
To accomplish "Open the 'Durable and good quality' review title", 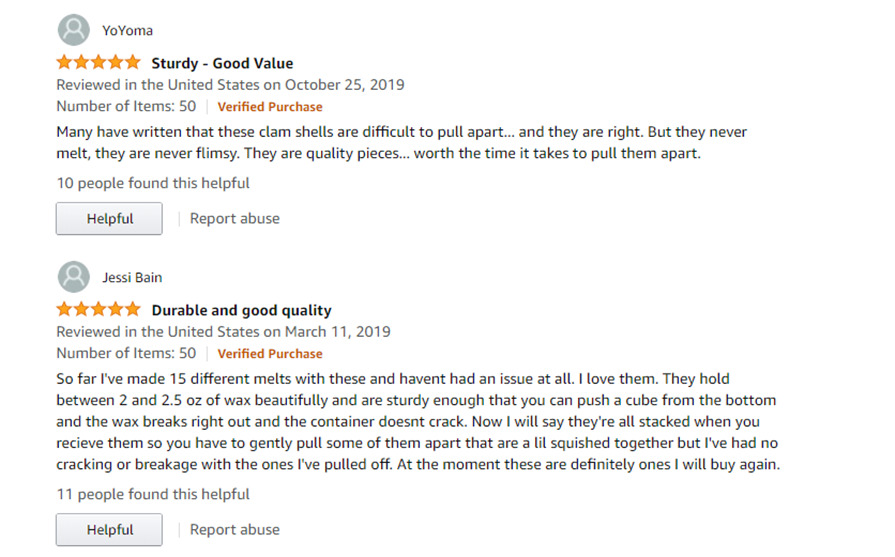I will click(x=241, y=310).
